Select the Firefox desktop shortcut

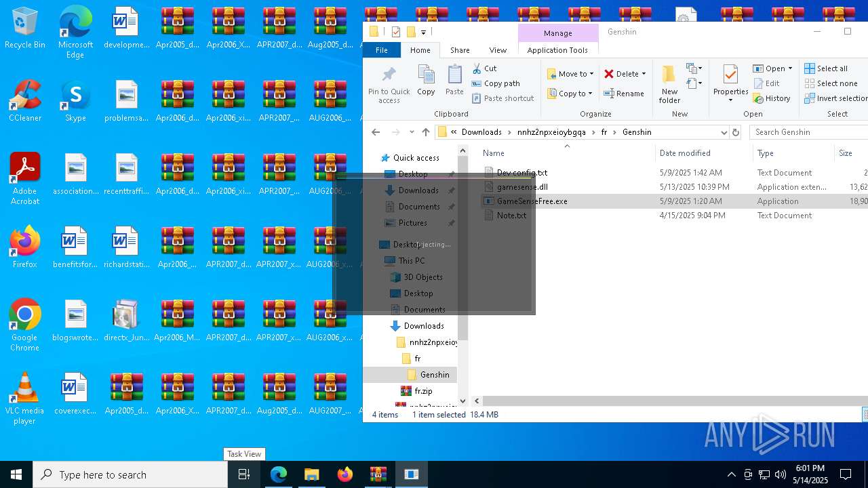coord(25,247)
